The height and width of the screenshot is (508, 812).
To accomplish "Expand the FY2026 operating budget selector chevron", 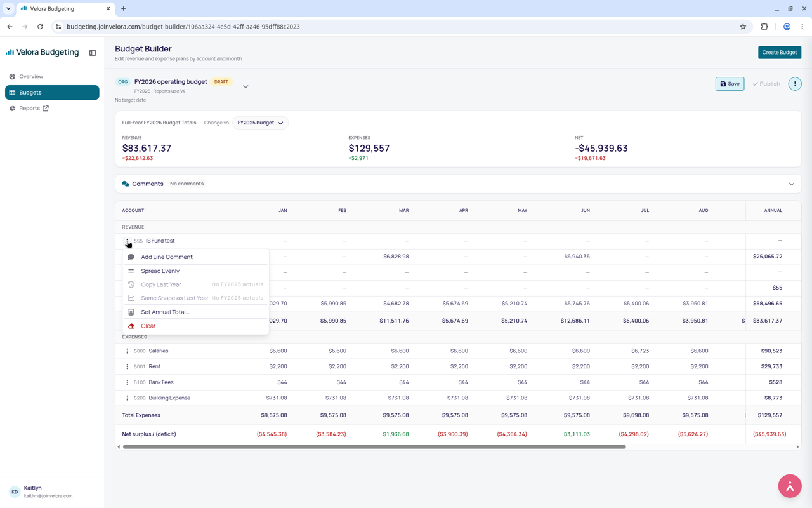I will pyautogui.click(x=246, y=87).
